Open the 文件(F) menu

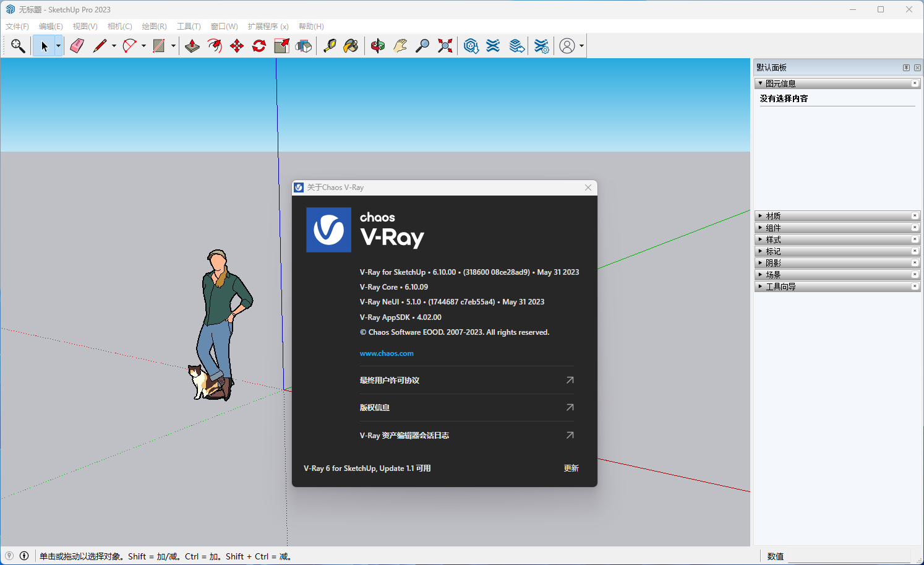pos(17,27)
